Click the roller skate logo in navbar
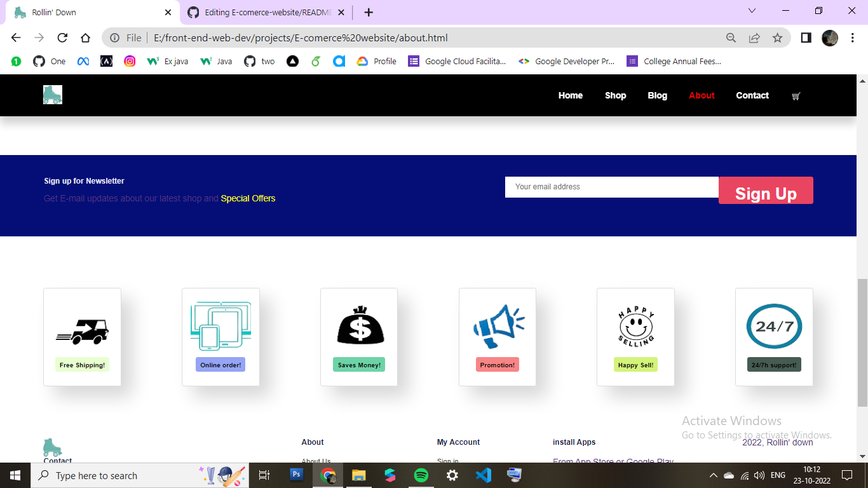 tap(53, 95)
